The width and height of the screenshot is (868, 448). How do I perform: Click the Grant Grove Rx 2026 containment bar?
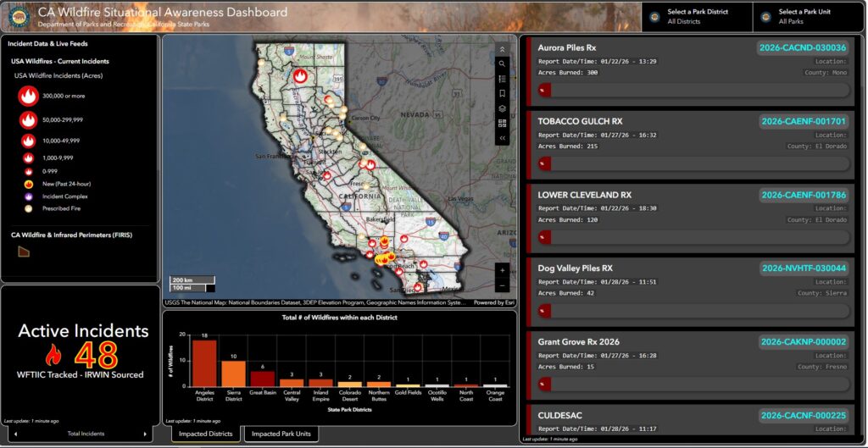(x=693, y=384)
